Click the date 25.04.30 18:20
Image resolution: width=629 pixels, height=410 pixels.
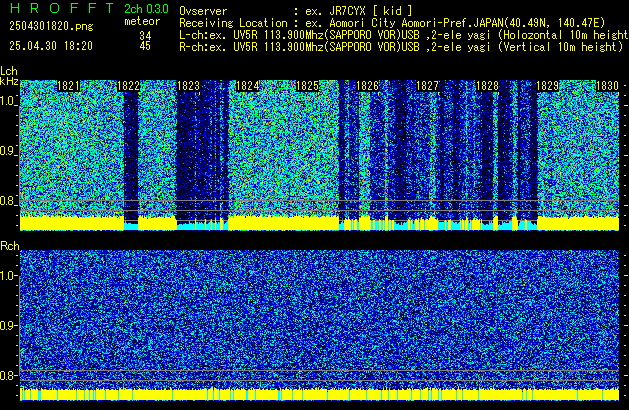click(51, 46)
